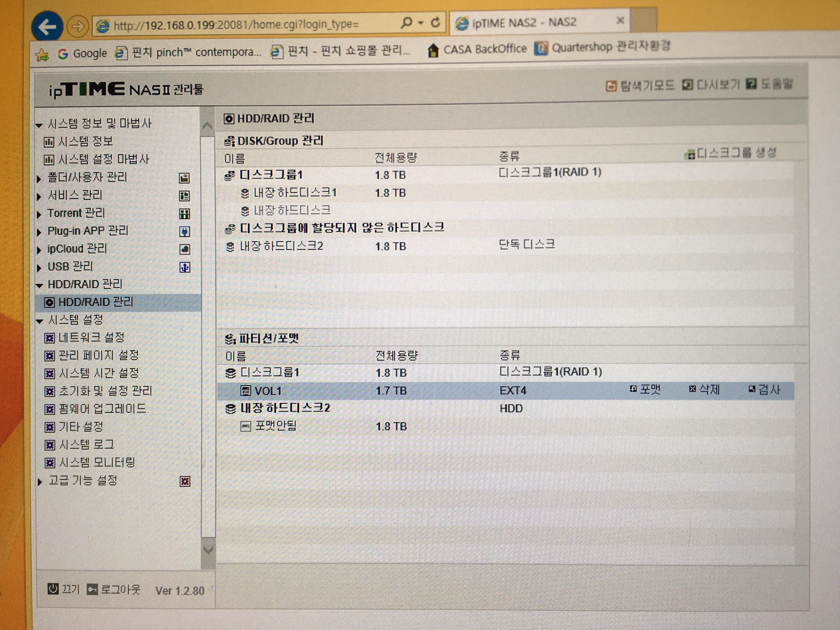Click the 폴더/사용자 관리 folder icon
This screenshot has height=630, width=840.
(184, 178)
